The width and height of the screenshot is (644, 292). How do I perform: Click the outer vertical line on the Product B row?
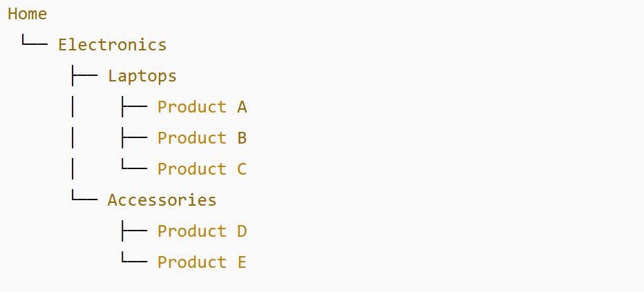(73, 138)
